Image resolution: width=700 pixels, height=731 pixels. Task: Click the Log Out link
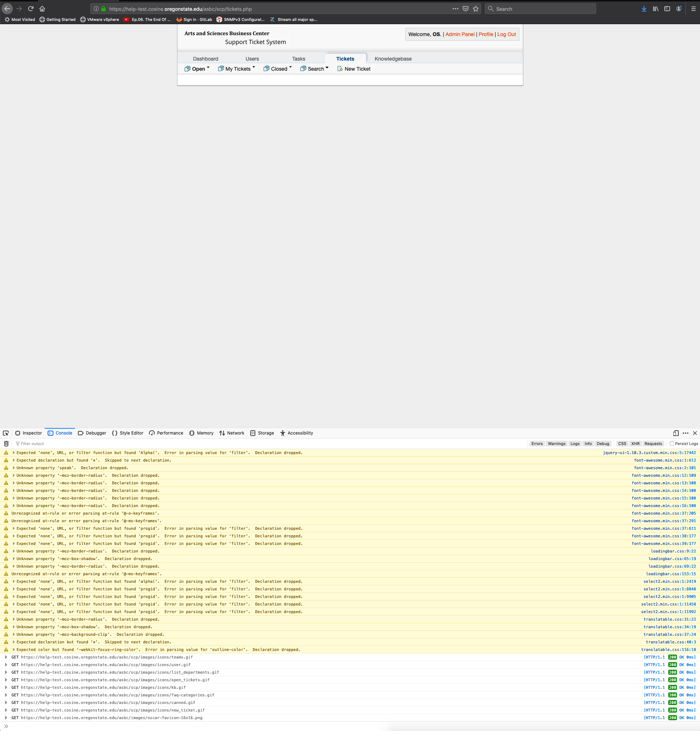pyautogui.click(x=506, y=34)
